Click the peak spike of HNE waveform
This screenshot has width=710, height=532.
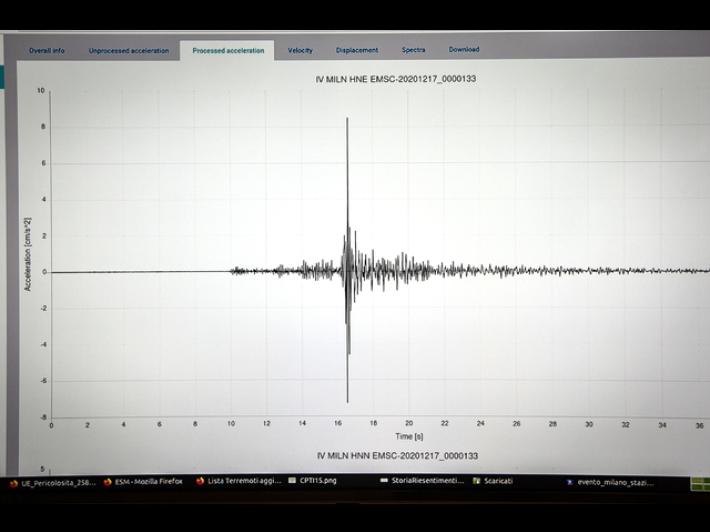coord(347,119)
